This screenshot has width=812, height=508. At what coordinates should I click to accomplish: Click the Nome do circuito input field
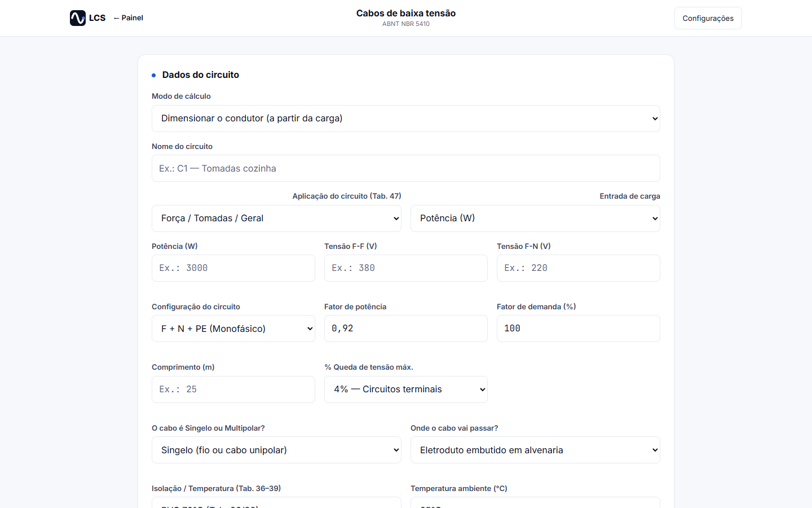[x=406, y=168]
